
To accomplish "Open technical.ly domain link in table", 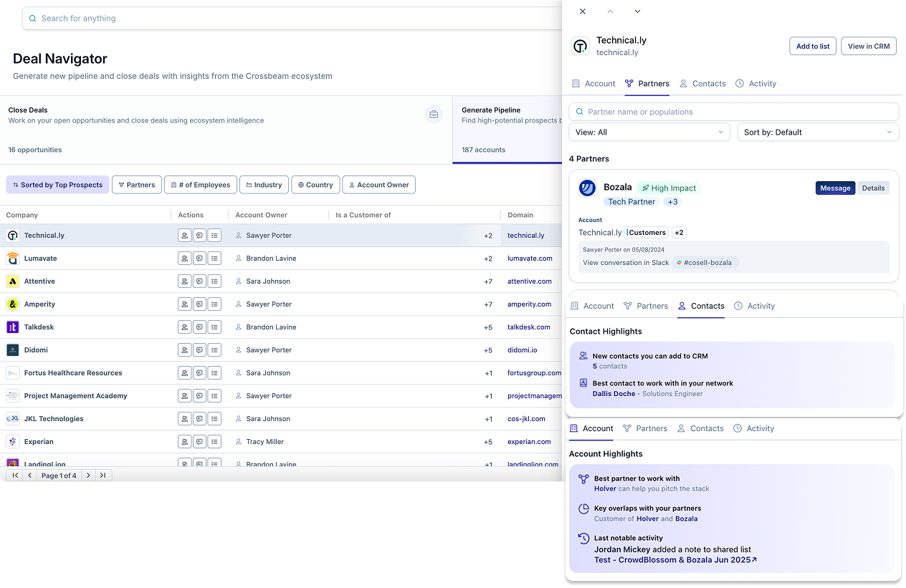I will coord(525,236).
